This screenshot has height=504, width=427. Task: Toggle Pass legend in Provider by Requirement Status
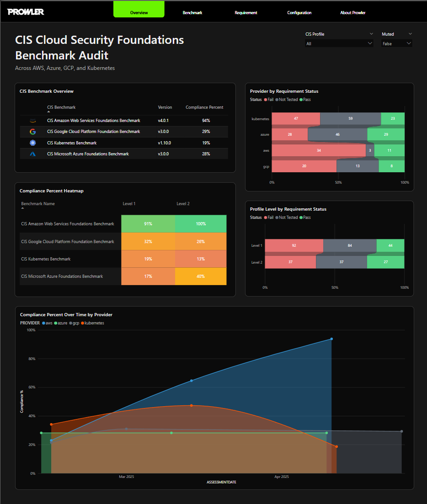(305, 100)
